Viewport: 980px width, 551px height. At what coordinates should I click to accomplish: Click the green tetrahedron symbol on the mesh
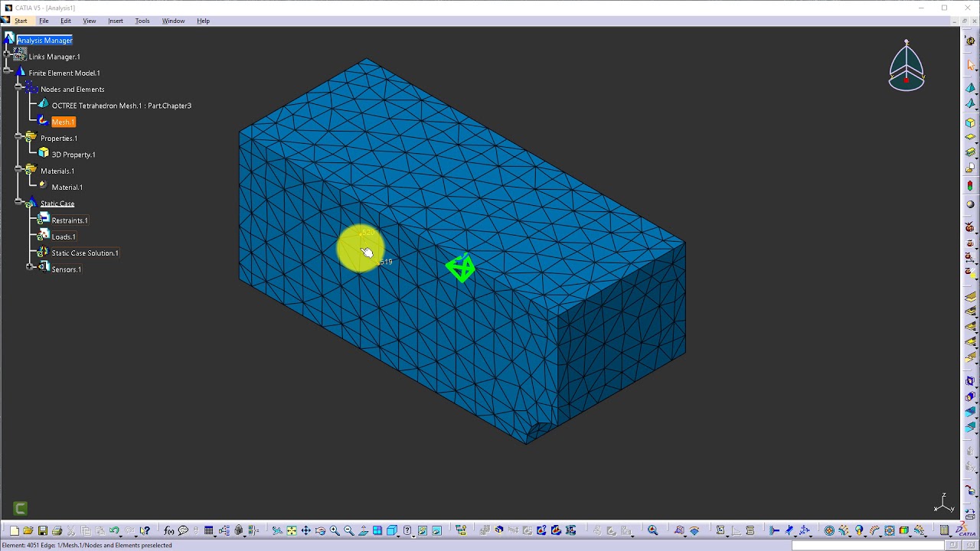tap(461, 268)
